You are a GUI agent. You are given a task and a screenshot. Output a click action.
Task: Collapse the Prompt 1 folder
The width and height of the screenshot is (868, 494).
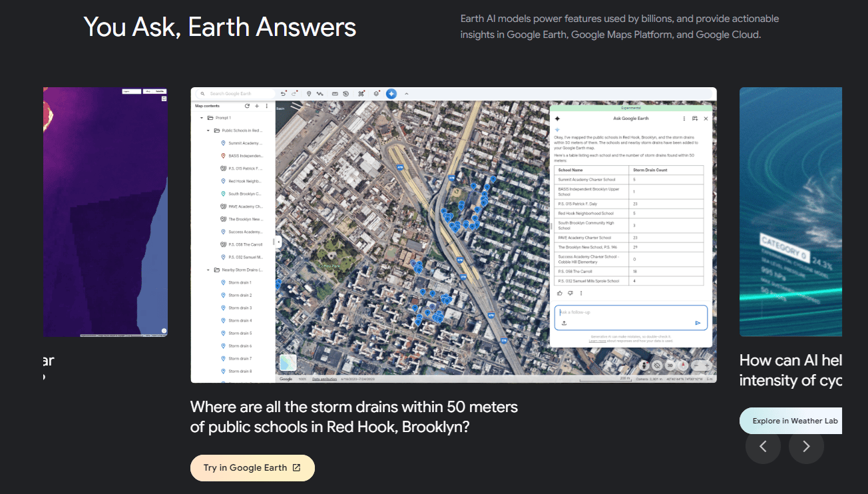(x=202, y=118)
